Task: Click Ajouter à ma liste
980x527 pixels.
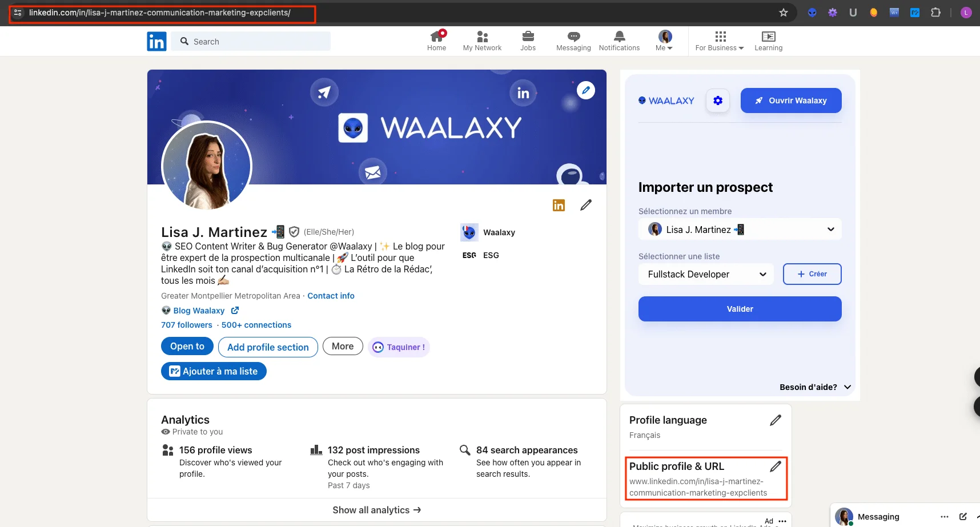Action: coord(214,371)
